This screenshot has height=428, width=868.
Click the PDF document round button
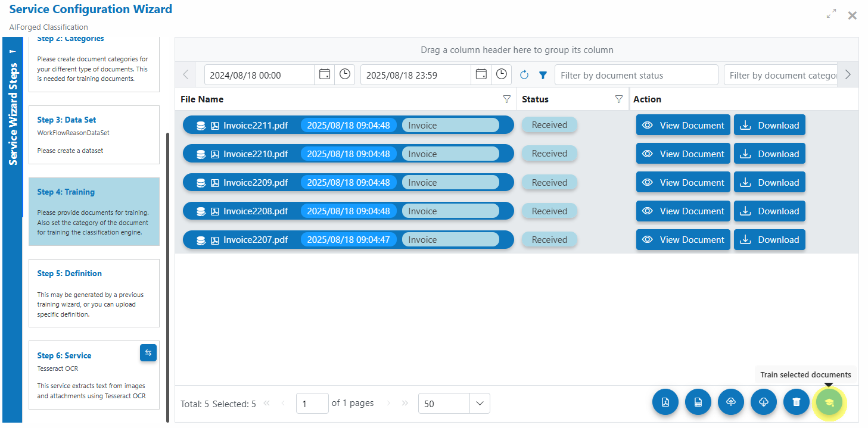coord(665,402)
